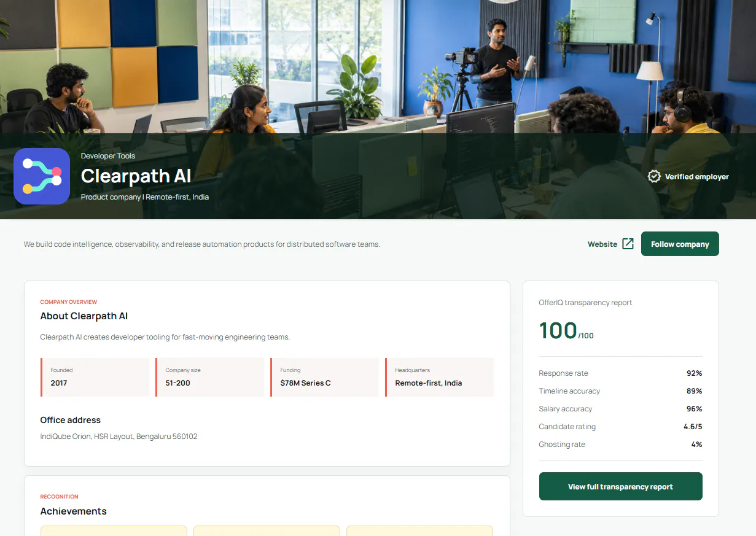Select the Headquarters Remote-first, India card
756x536 pixels.
[x=439, y=377]
